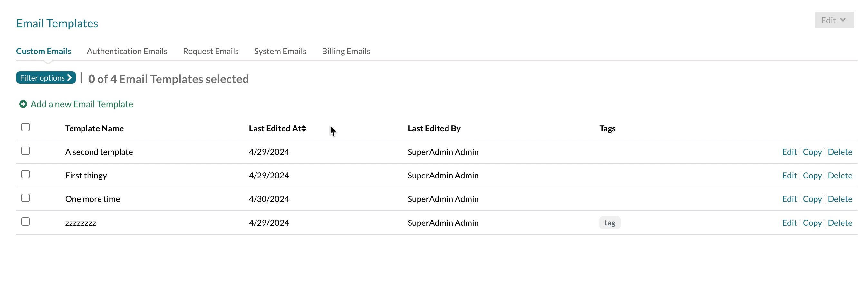The height and width of the screenshot is (304, 868).
Task: Select the Billing Emails tab
Action: [x=346, y=51]
